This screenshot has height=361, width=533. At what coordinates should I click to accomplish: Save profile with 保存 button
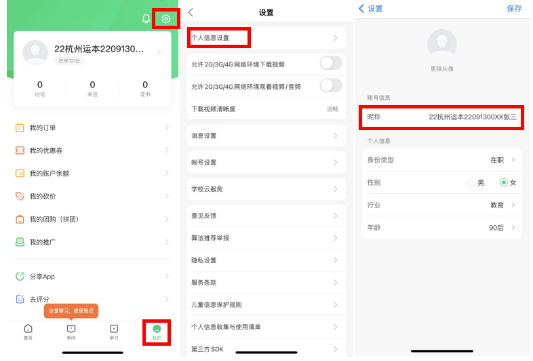click(x=514, y=8)
